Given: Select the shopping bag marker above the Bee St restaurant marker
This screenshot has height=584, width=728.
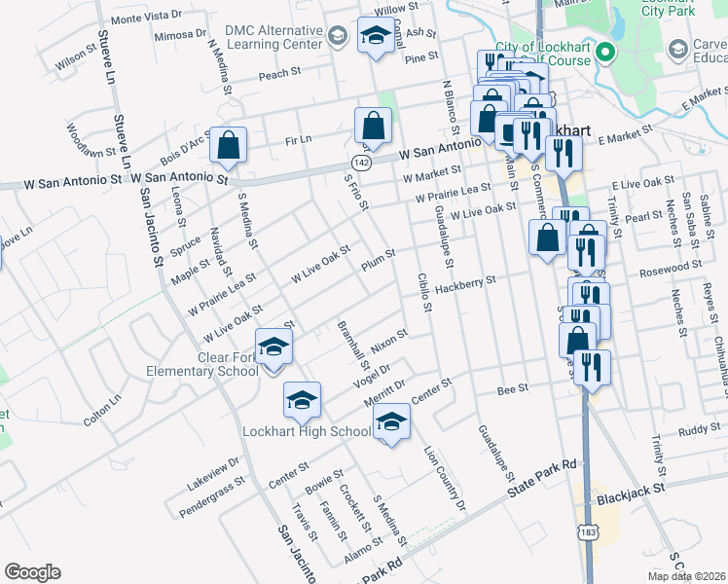Looking at the screenshot, I should click(577, 342).
